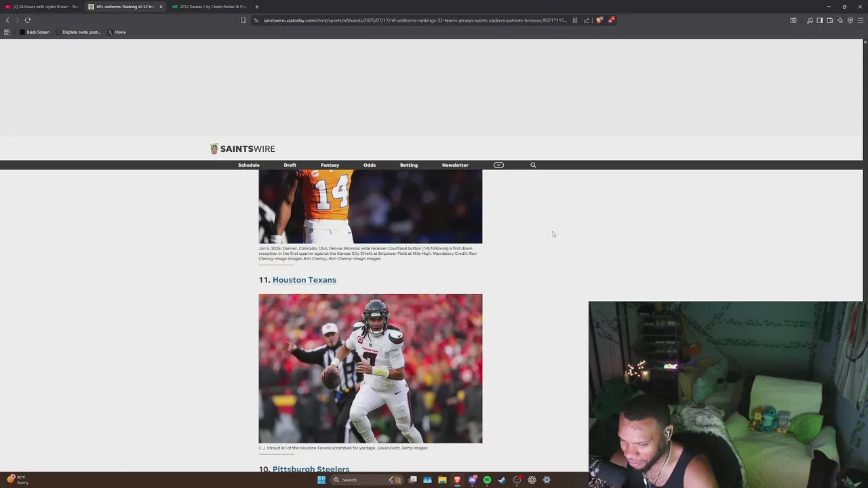This screenshot has width=868, height=488.
Task: Open Task View from the taskbar
Action: 412,480
